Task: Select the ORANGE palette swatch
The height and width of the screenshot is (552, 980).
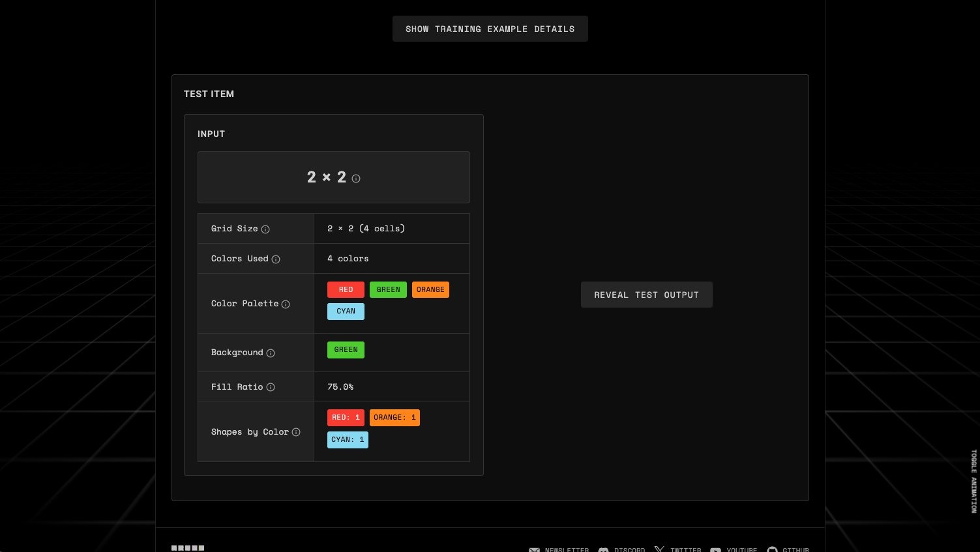Action: [x=430, y=289]
